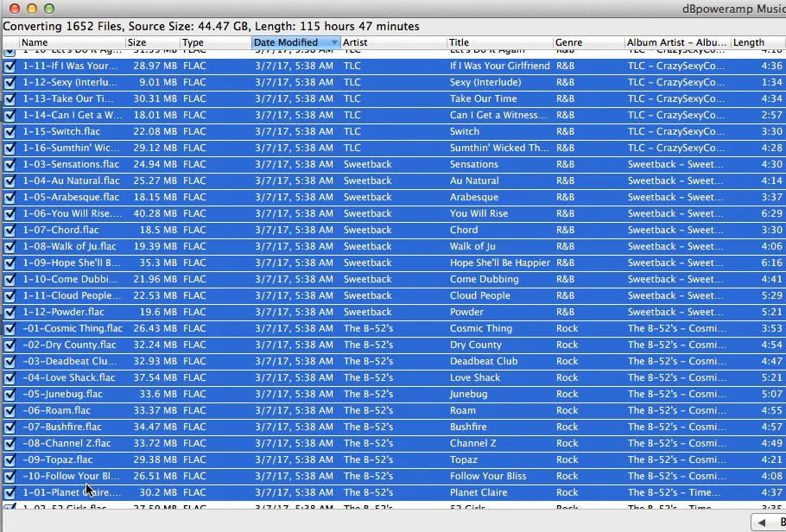
Task: Toggle checkbox for 1-03-Sensations.flac
Action: click(10, 164)
